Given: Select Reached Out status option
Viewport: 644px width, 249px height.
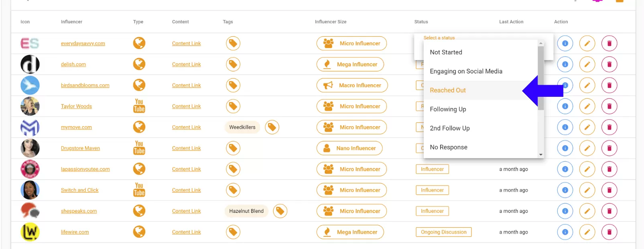Looking at the screenshot, I should pyautogui.click(x=481, y=90).
